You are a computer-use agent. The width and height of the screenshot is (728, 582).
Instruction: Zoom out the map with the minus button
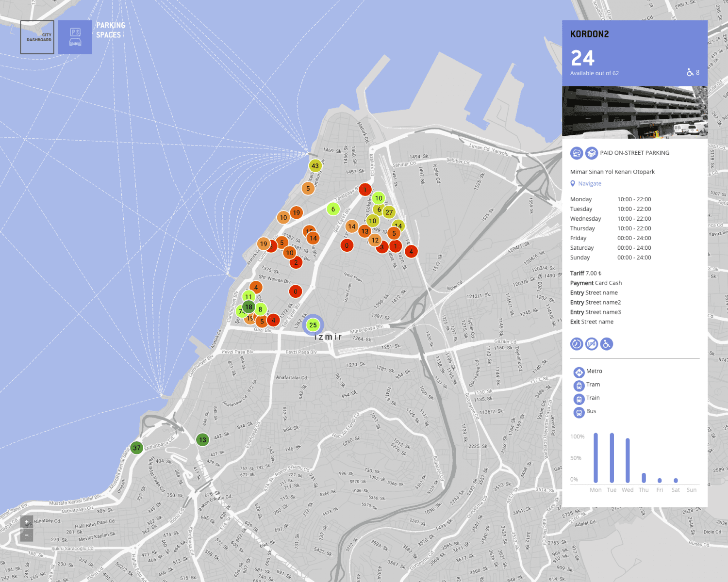[x=27, y=535]
